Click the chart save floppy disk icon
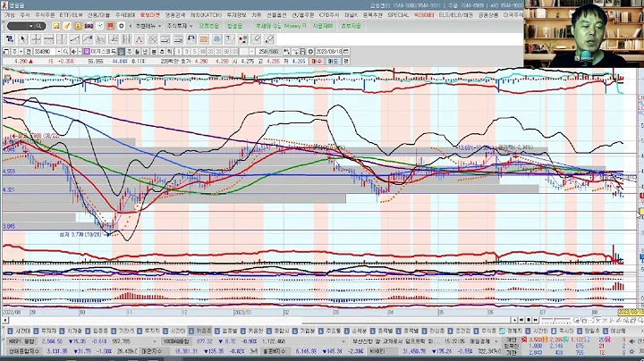 pos(302,51)
